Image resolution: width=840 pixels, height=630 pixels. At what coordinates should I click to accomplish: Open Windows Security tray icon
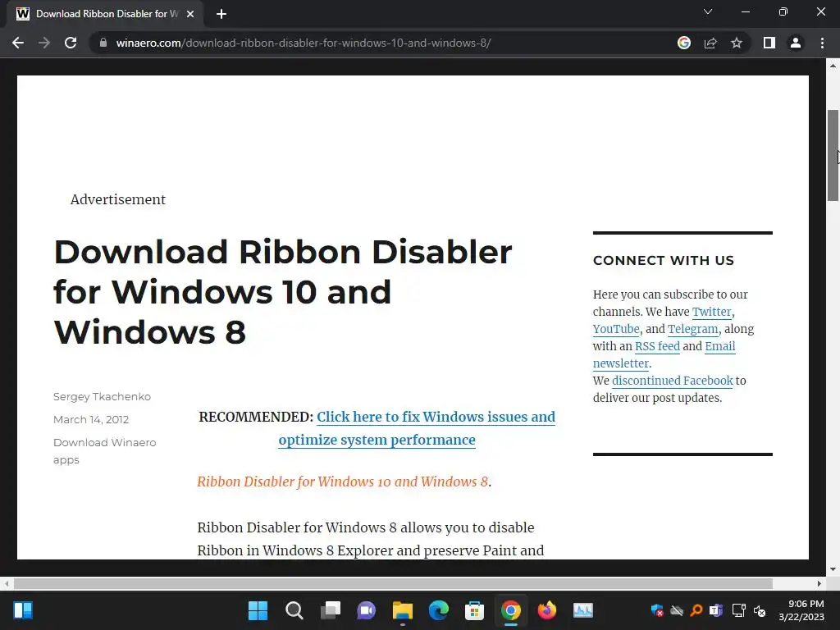click(657, 610)
